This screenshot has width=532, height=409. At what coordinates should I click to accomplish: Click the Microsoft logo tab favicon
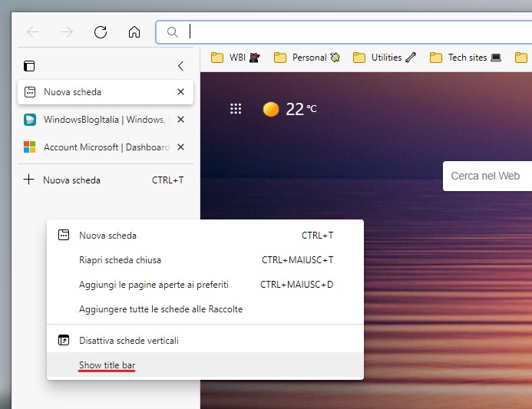29,147
